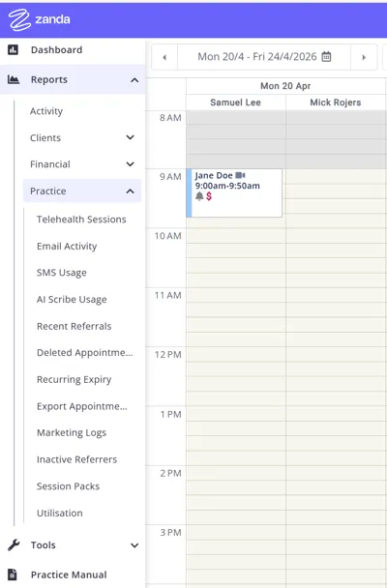Expand the Tools menu

[134, 545]
